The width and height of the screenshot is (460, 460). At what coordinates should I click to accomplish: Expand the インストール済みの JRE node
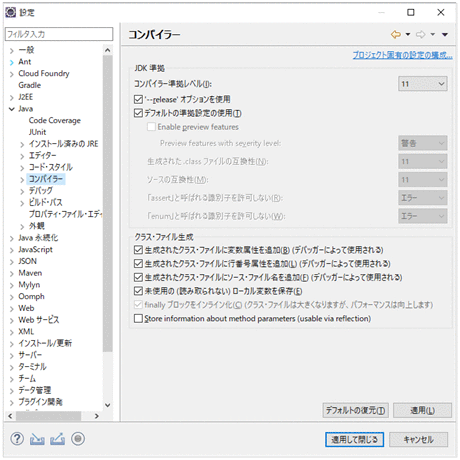click(x=22, y=144)
